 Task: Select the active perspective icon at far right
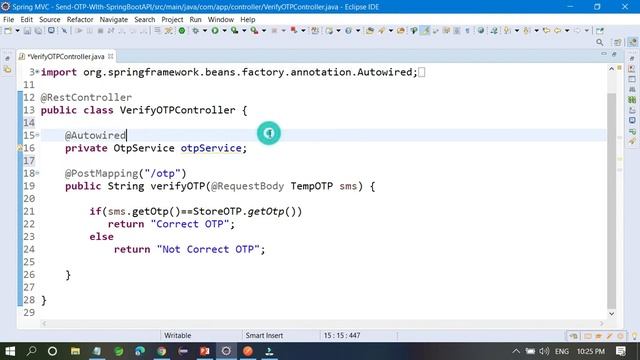pos(632,42)
